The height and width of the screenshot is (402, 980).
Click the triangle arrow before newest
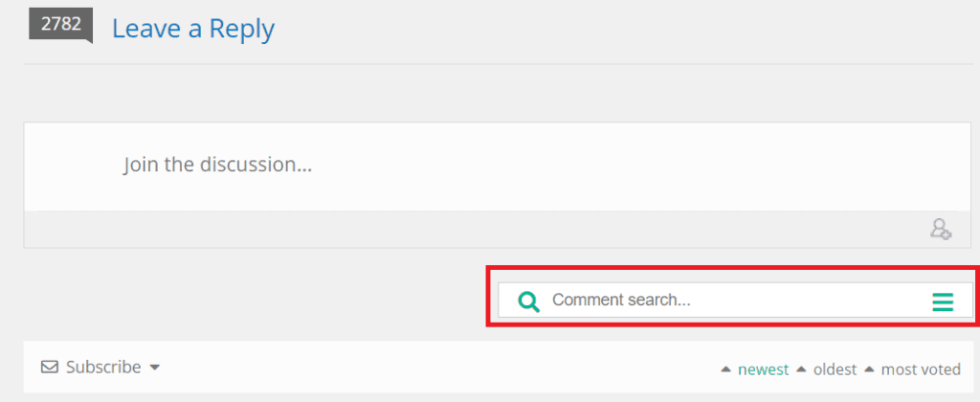pos(726,368)
